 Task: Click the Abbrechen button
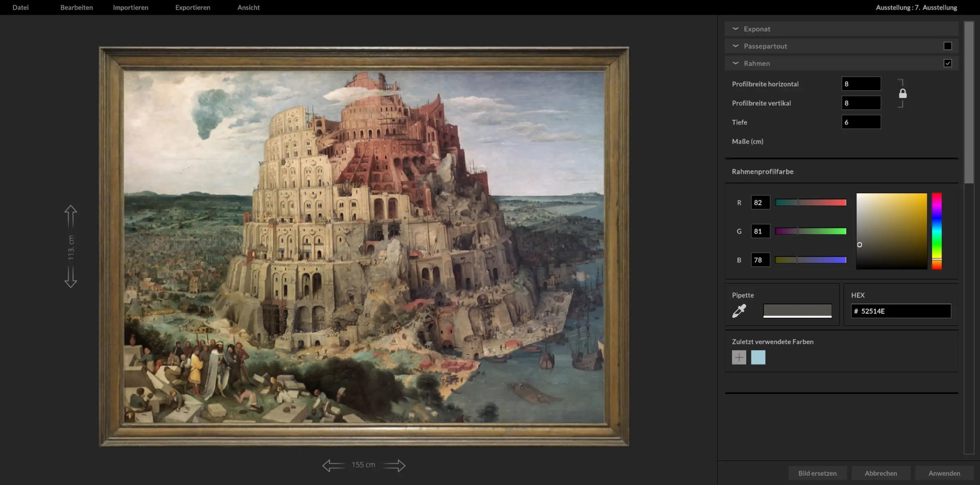point(881,473)
